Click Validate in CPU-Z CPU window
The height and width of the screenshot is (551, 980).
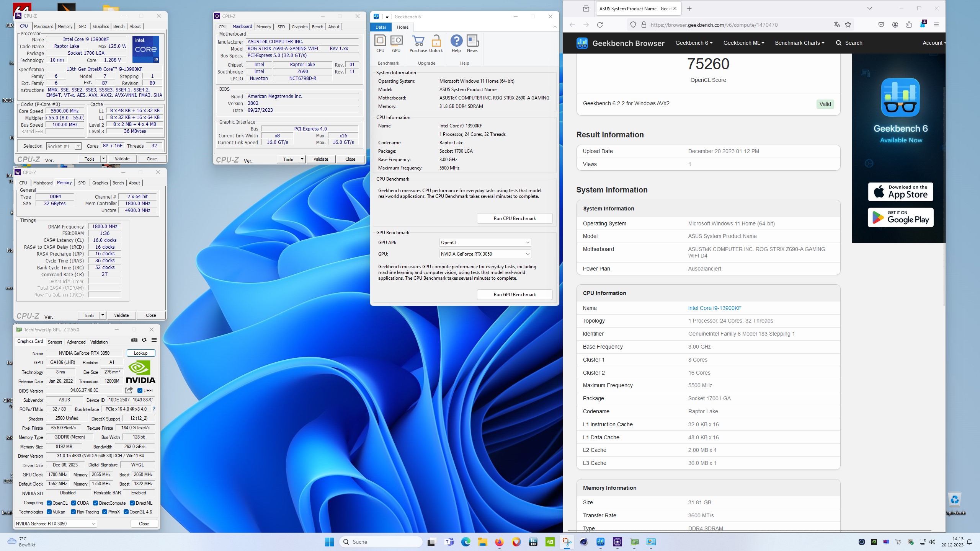(x=122, y=159)
